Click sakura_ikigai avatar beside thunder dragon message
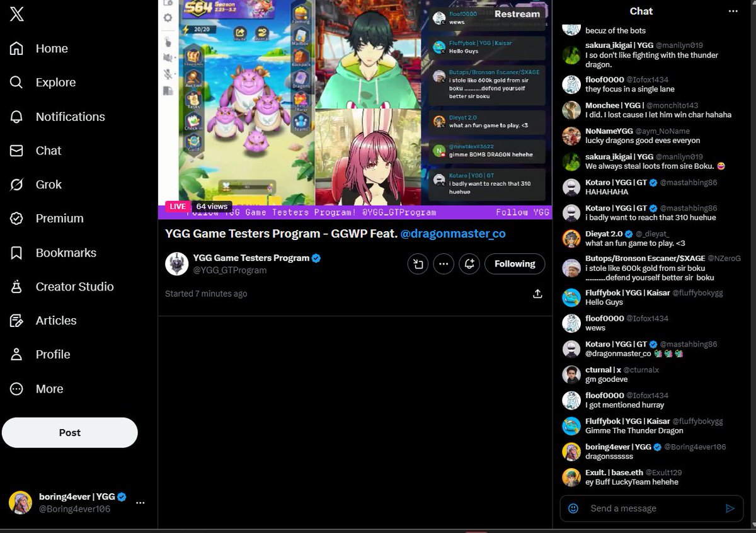 [x=571, y=55]
